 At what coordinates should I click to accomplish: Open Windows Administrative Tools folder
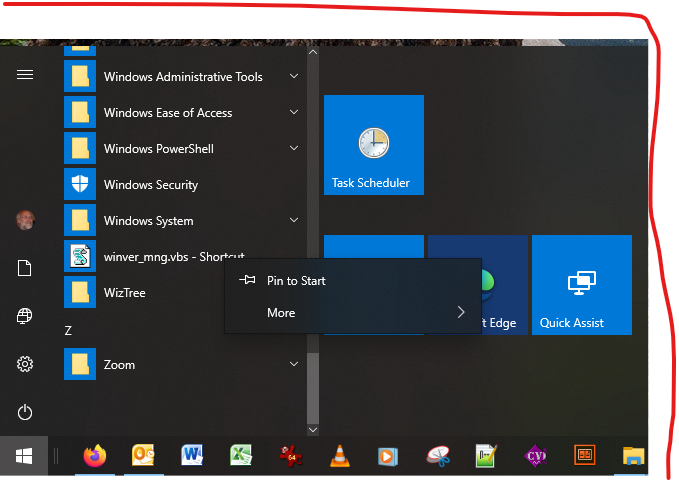184,76
